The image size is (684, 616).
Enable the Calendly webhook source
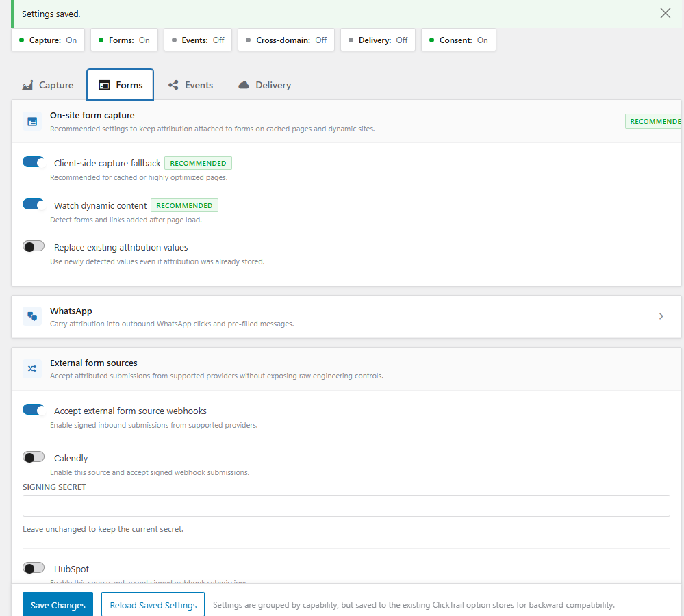pos(33,456)
